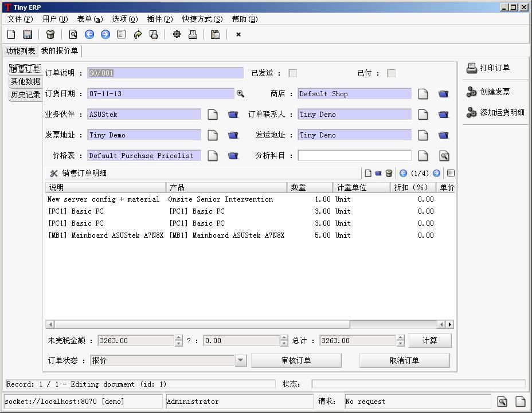Click the New document icon in toolbar
This screenshot has height=413, width=532.
pos(11,34)
